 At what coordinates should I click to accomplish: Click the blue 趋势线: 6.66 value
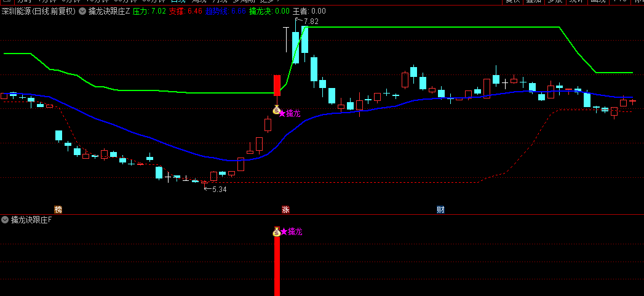click(226, 12)
